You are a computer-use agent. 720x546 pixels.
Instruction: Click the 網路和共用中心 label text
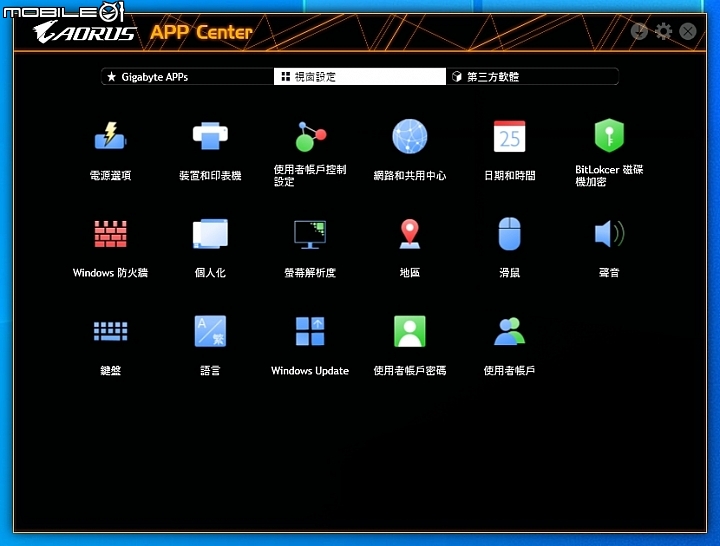pos(410,175)
